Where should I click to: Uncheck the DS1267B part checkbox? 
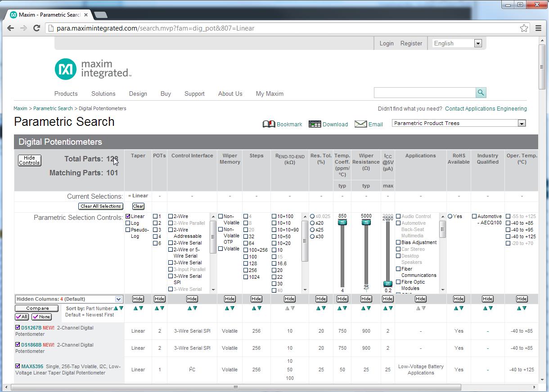coord(18,328)
